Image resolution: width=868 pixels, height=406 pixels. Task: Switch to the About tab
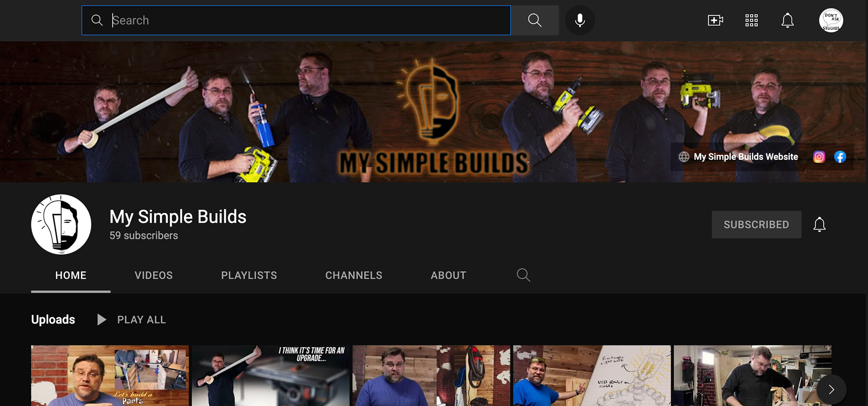click(x=448, y=275)
